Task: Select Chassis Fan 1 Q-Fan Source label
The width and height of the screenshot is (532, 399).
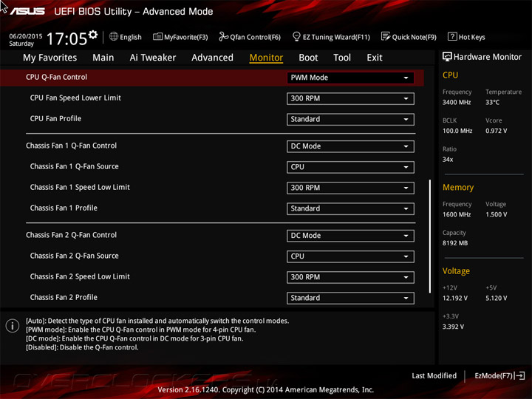Action: pyautogui.click(x=75, y=166)
